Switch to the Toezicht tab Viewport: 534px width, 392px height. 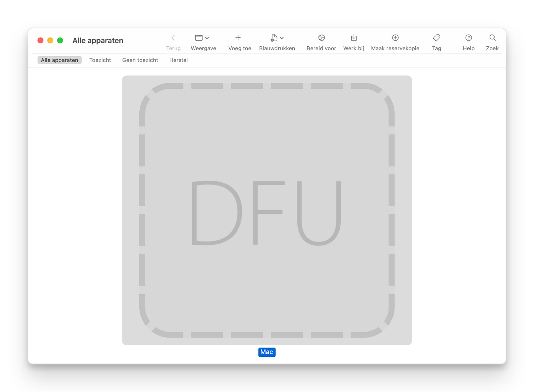[100, 60]
